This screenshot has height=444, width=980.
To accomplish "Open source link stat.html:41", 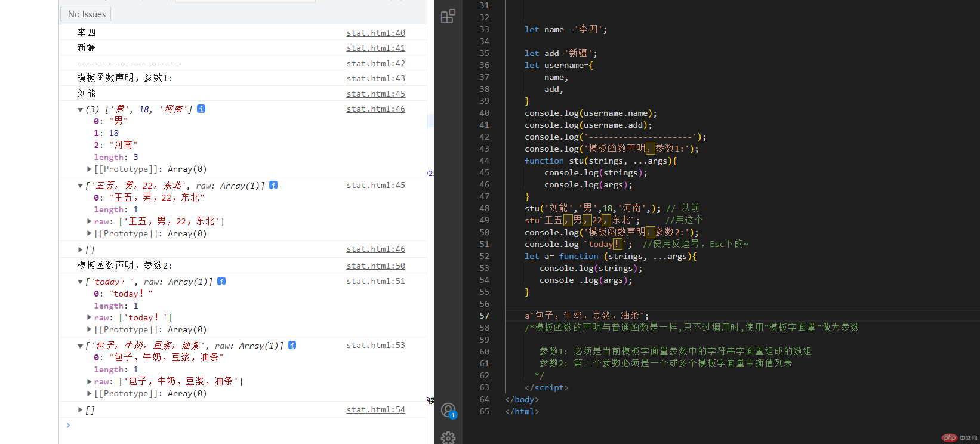I will pyautogui.click(x=376, y=48).
